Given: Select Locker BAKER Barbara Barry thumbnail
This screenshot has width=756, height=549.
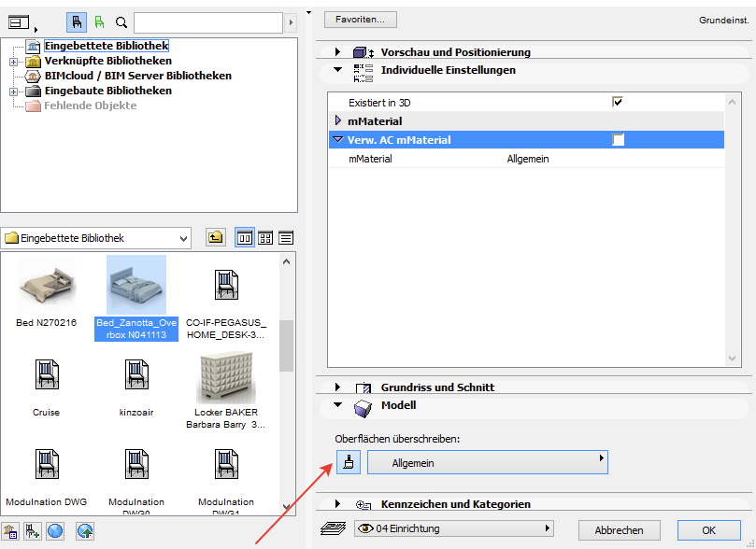Looking at the screenshot, I should pos(226,377).
